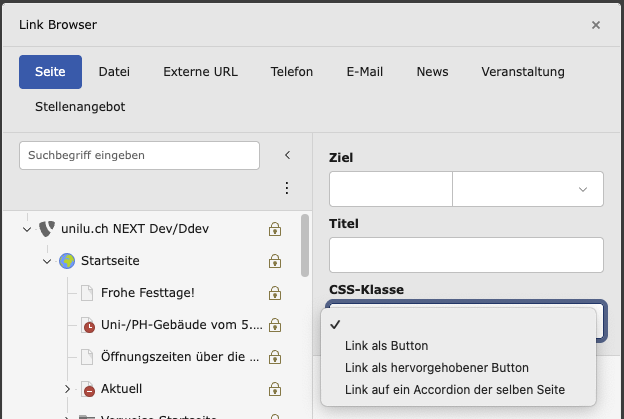Viewport: 624px width, 419px height.
Task: Pick 'Link auf ein Accordion der selben Seite'
Action: pyautogui.click(x=454, y=389)
